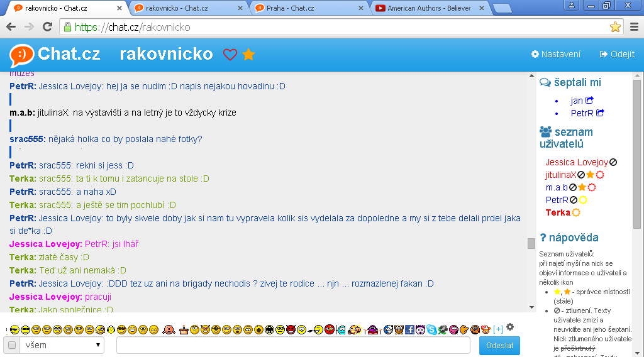644x357 pixels.
Task: Click red sun icon next to m.a.b
Action: click(592, 187)
